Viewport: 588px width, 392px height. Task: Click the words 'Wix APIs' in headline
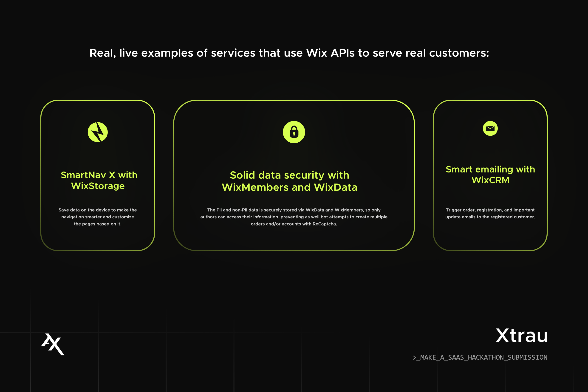tap(330, 53)
